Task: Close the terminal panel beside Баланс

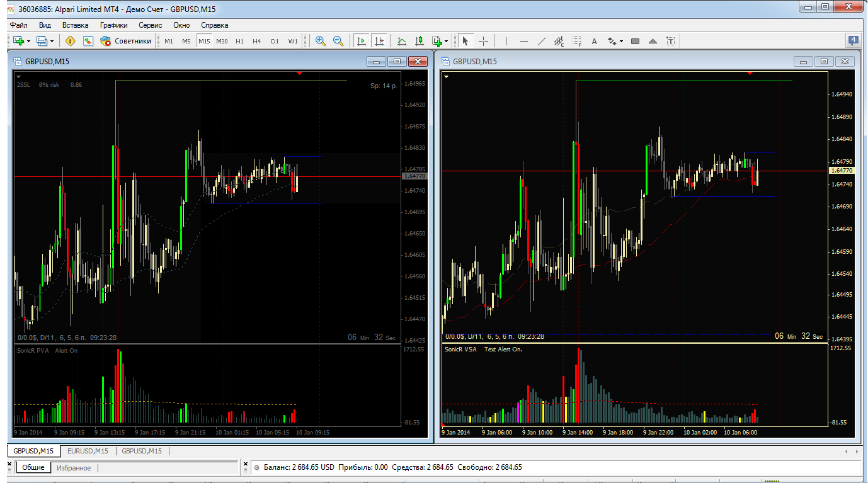Action: pyautogui.click(x=246, y=464)
